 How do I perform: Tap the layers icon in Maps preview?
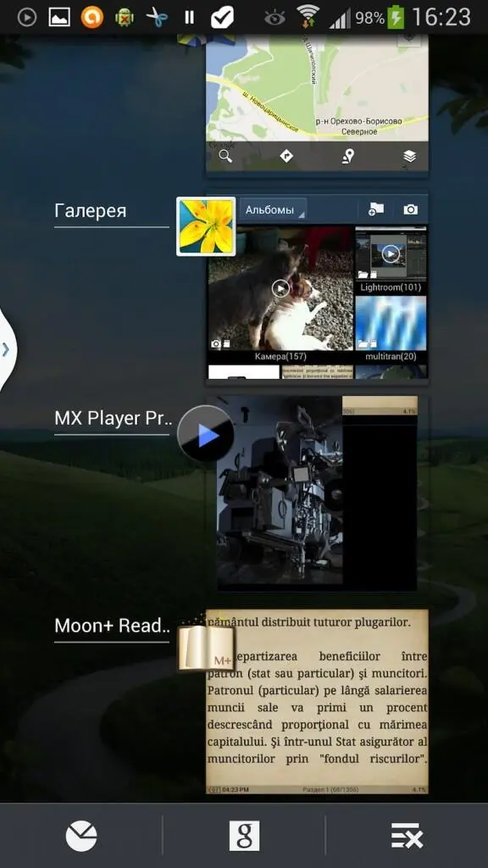pos(409,156)
